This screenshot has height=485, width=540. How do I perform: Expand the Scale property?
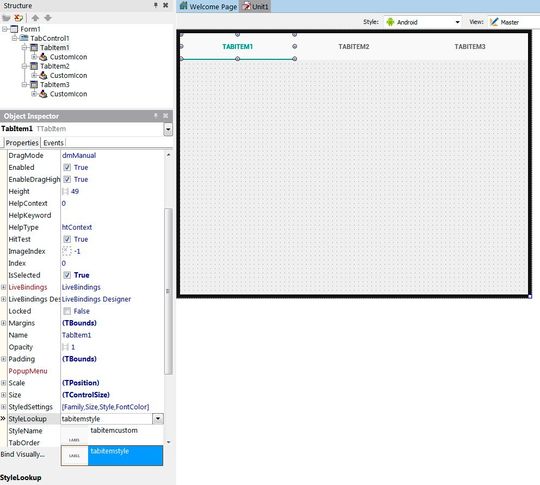3,383
